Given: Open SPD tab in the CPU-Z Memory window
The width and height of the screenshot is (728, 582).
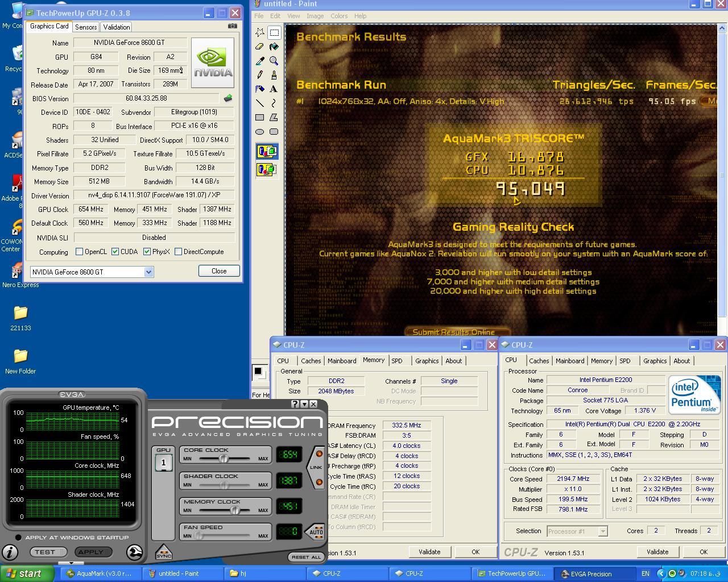Looking at the screenshot, I should [397, 361].
